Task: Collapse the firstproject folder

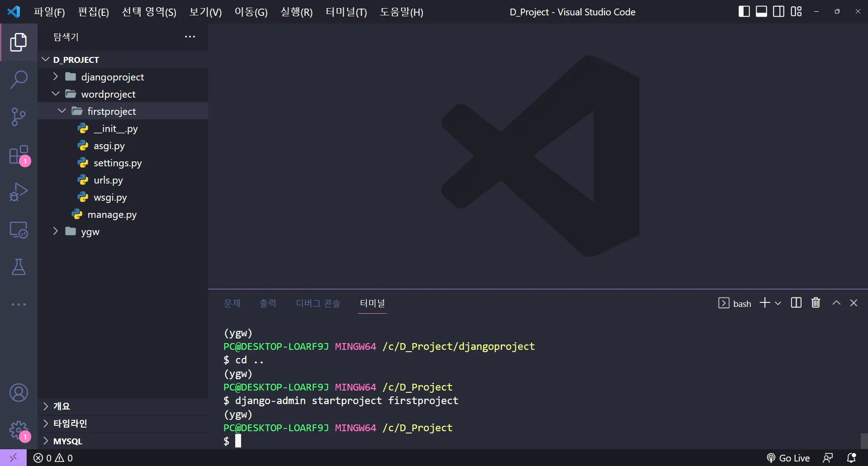Action: [123, 111]
